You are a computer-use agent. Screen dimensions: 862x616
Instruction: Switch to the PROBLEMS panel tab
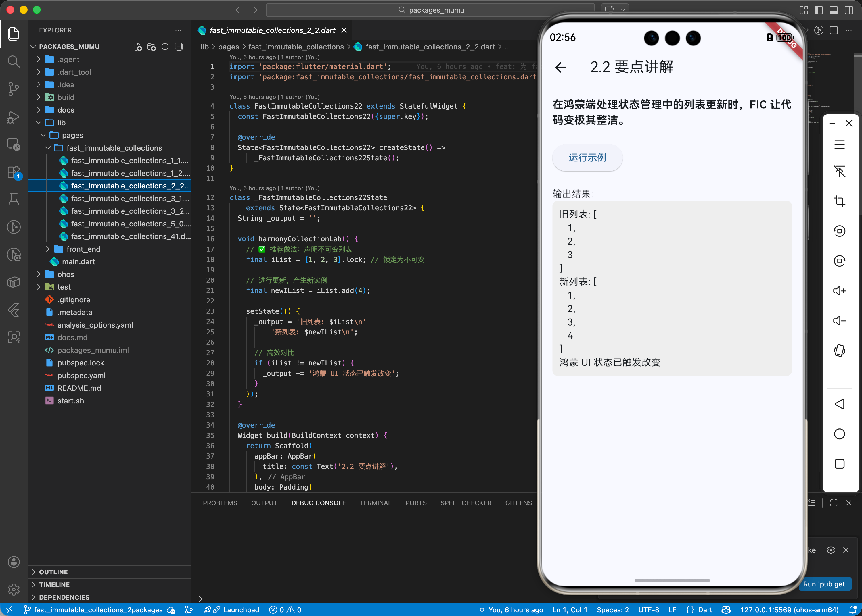tap(220, 503)
